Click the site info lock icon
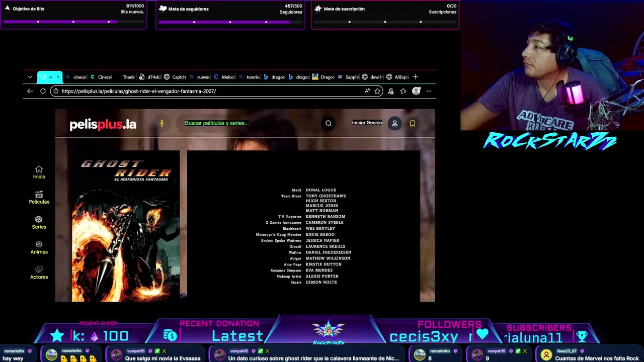644x362 pixels. click(x=56, y=91)
